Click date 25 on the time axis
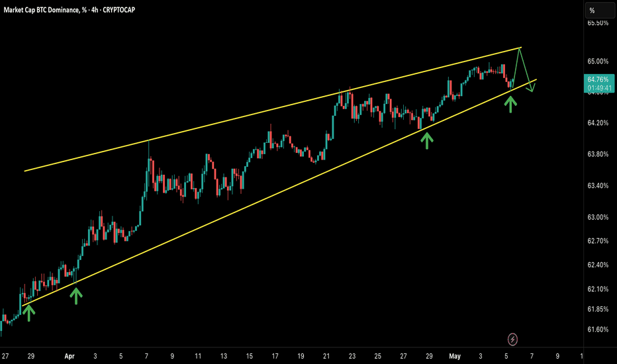Screen dimensions: 617x364 click(377, 356)
